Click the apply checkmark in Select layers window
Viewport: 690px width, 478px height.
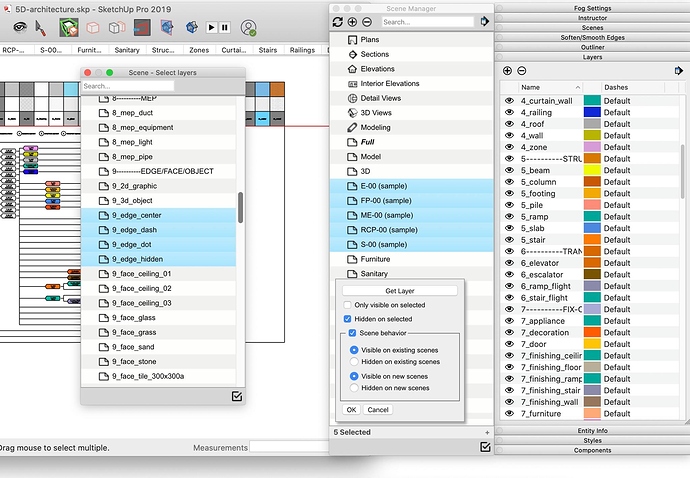click(x=237, y=396)
